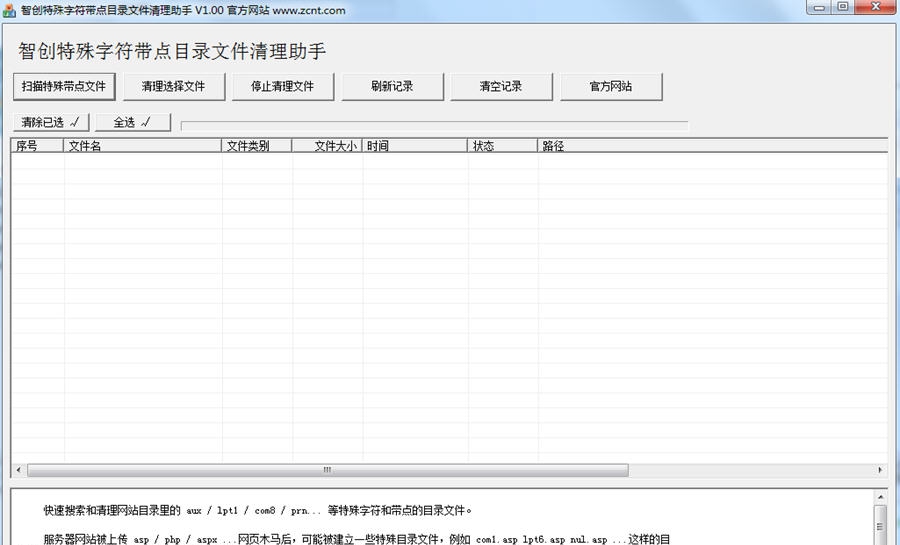This screenshot has height=545, width=900.
Task: Stop cleaning with 停止清理文件 button
Action: tap(282, 87)
